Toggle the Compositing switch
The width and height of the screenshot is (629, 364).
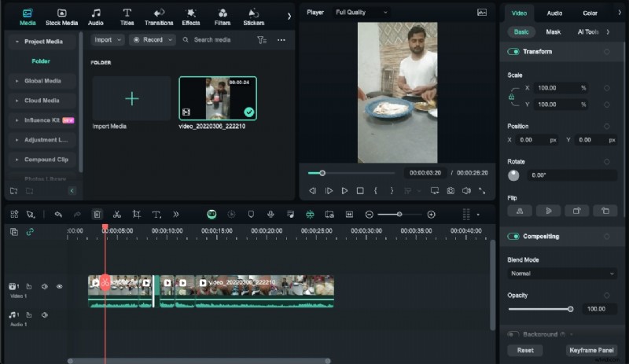(513, 236)
